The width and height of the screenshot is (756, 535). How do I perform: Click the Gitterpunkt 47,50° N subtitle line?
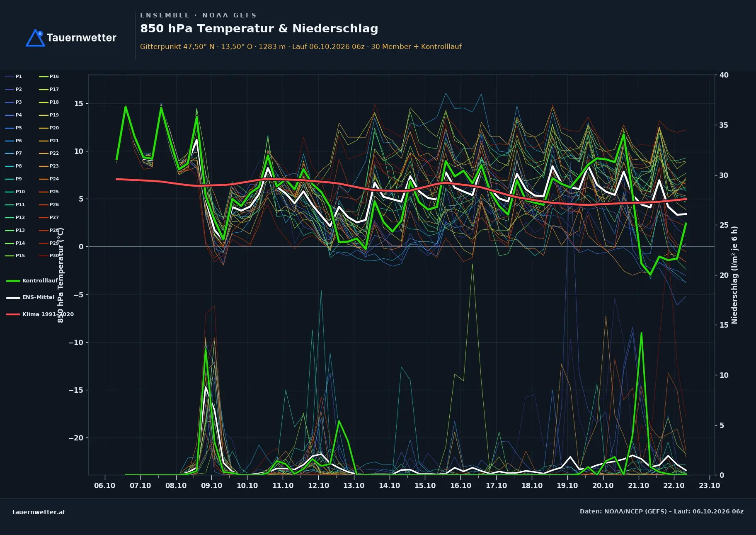tap(300, 46)
